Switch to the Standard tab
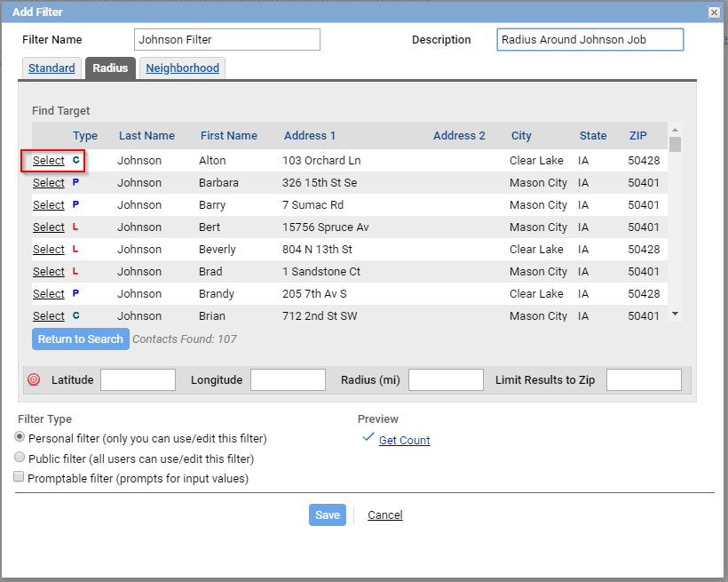728x582 pixels. [x=51, y=68]
